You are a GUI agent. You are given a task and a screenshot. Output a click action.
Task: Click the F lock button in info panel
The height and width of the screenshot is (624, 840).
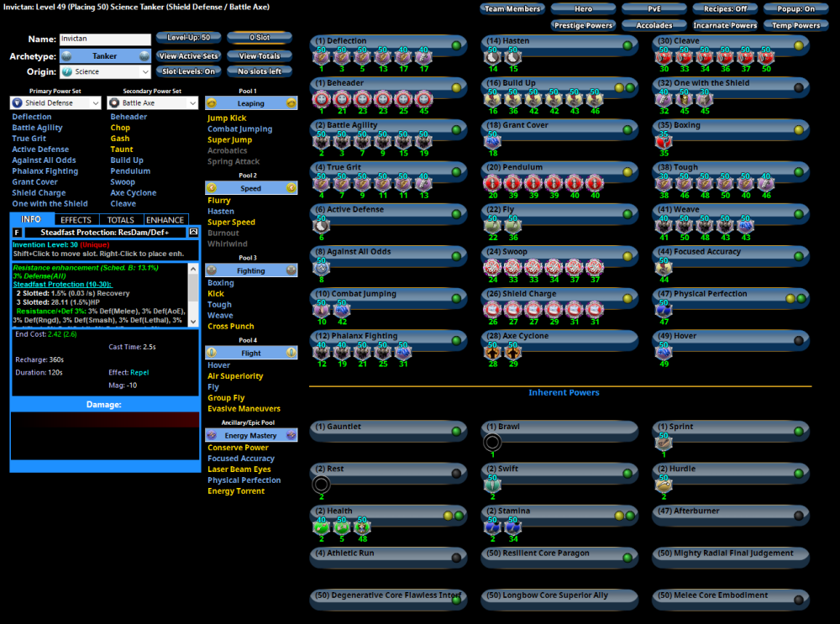17,232
